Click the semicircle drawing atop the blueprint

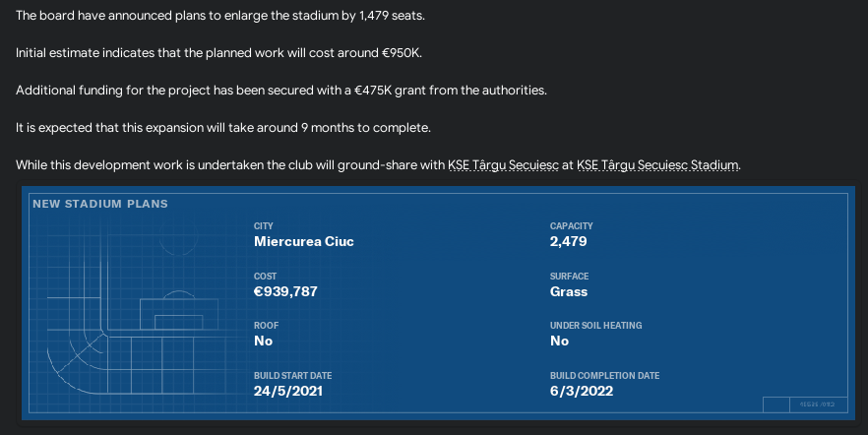tap(178, 294)
